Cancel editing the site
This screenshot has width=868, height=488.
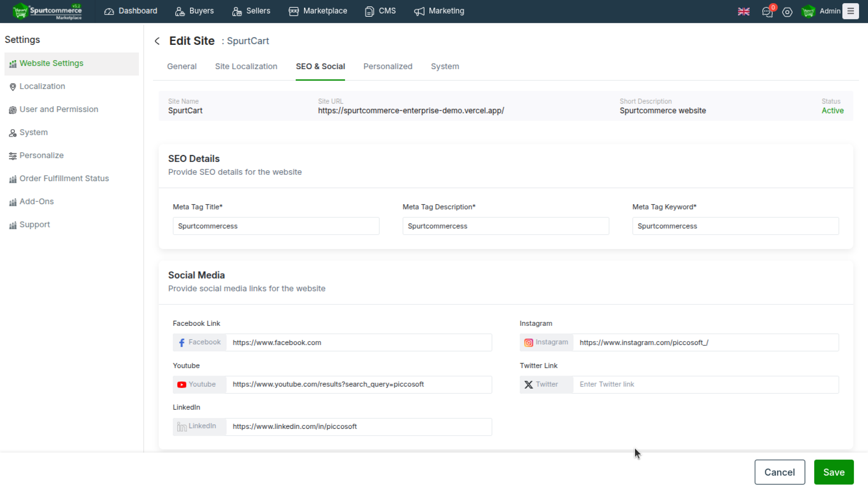coord(779,472)
